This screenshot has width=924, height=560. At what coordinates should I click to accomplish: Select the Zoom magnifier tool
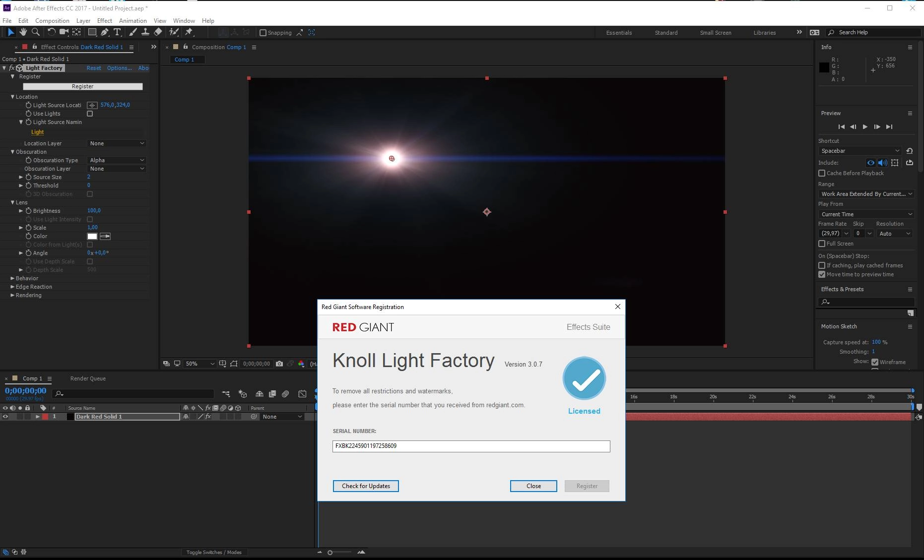pos(36,32)
